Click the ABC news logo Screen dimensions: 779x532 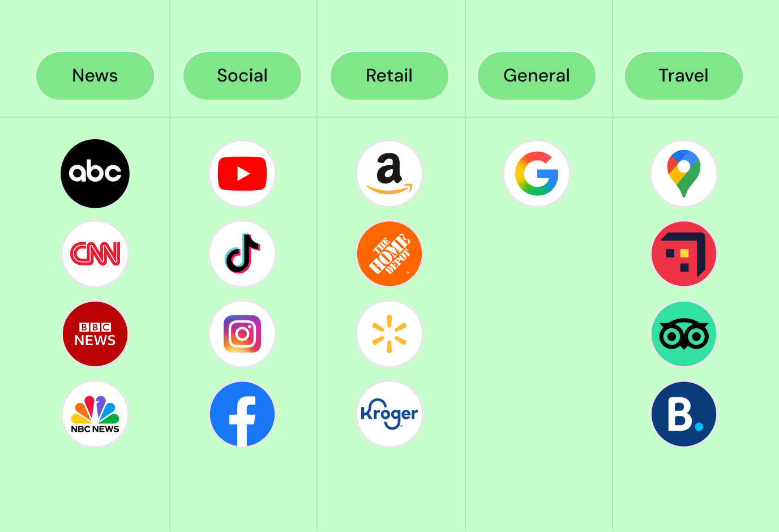(95, 174)
